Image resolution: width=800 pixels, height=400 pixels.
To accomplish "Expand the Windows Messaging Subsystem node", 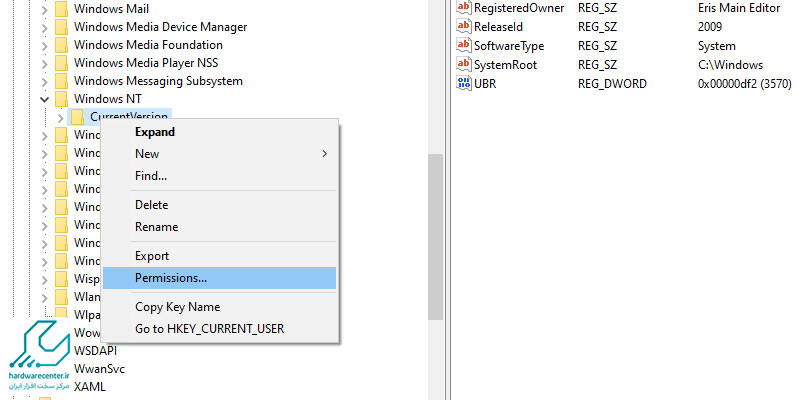I will tap(44, 81).
